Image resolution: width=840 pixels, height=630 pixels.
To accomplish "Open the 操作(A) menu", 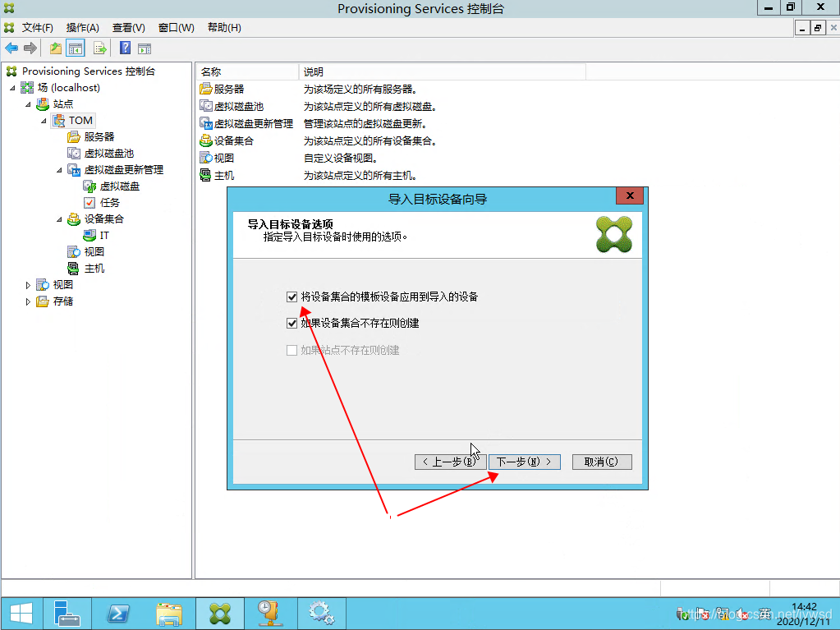I will [x=82, y=28].
